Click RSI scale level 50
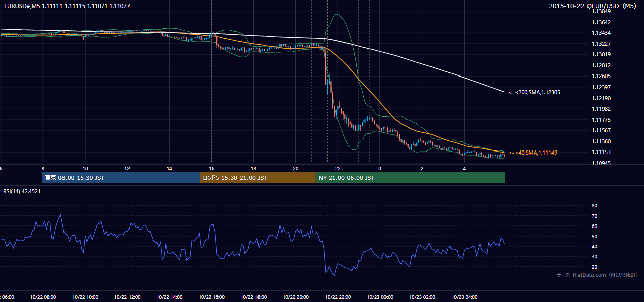Image resolution: width=644 pixels, height=302 pixels. [594, 236]
